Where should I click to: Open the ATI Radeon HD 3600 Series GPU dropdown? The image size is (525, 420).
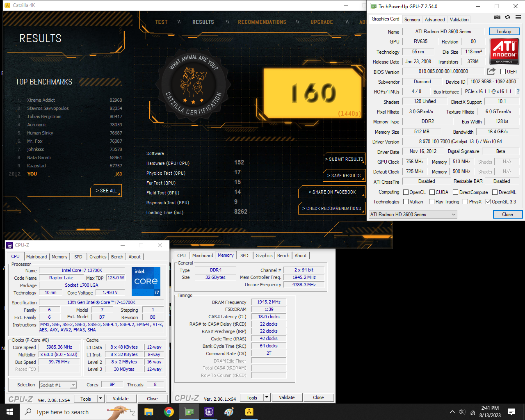(x=413, y=215)
